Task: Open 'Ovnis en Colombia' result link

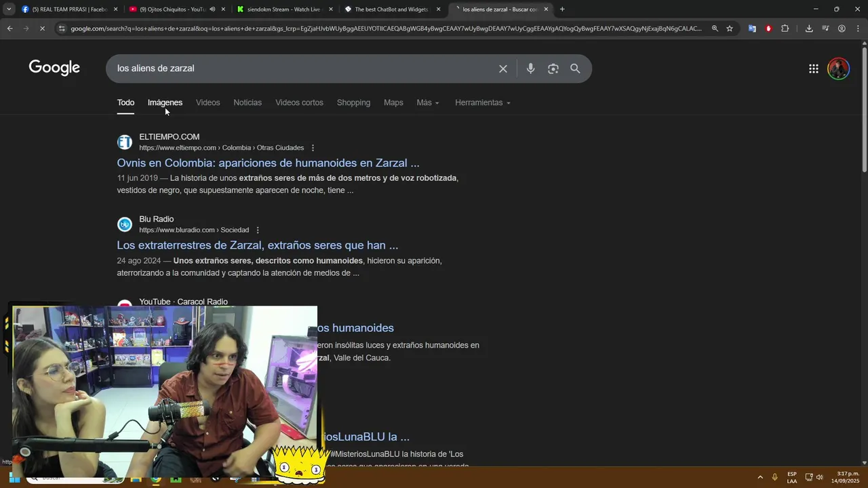Action: coord(268,163)
